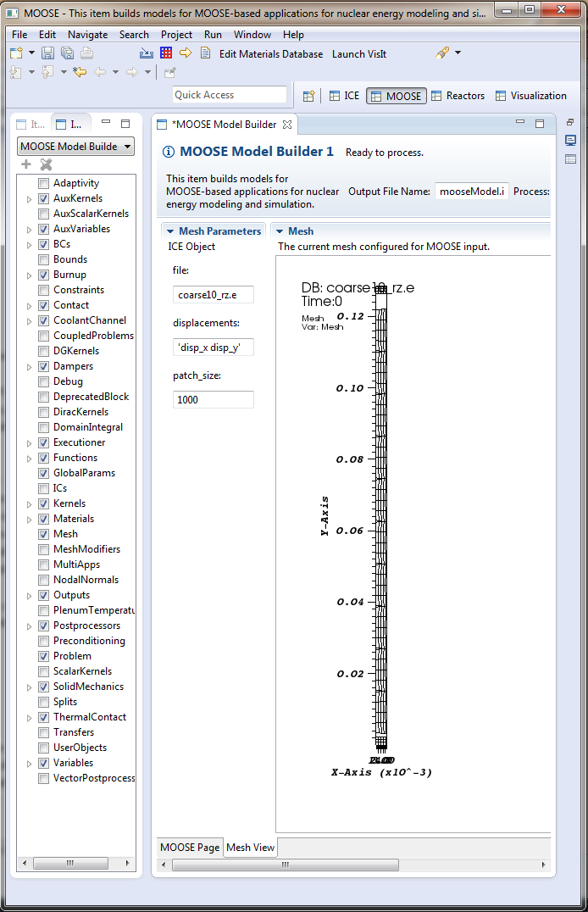Viewport: 588px width, 912px height.
Task: Open the Navigate menu
Action: (87, 35)
